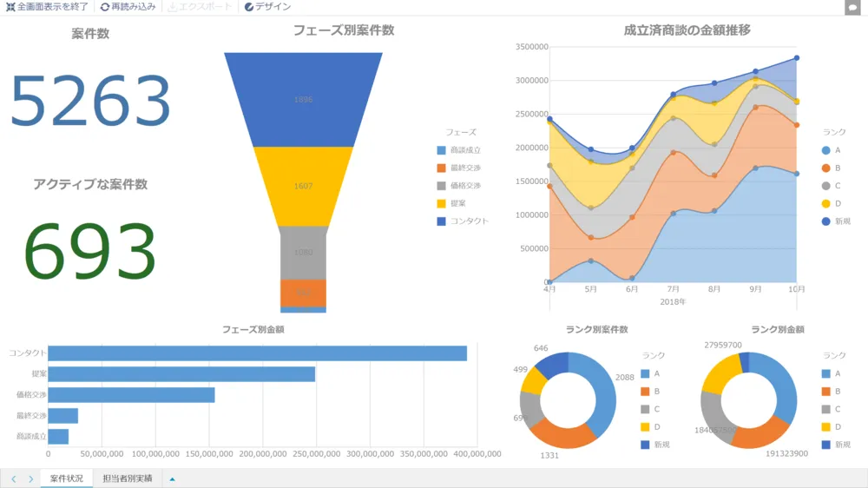Click the 新規 data point at 10月
The height and width of the screenshot is (488, 868).
coord(797,57)
